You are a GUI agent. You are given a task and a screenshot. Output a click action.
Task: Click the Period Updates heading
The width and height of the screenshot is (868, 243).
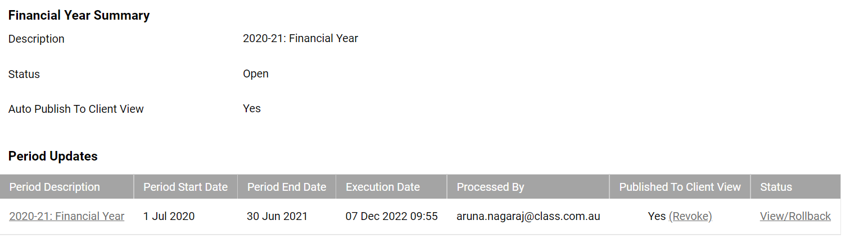pyautogui.click(x=53, y=156)
